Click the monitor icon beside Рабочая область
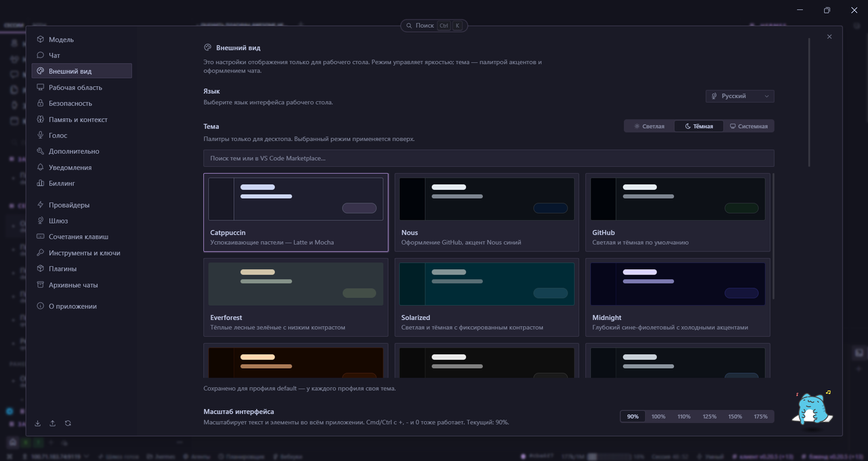The width and height of the screenshot is (868, 461). click(41, 87)
